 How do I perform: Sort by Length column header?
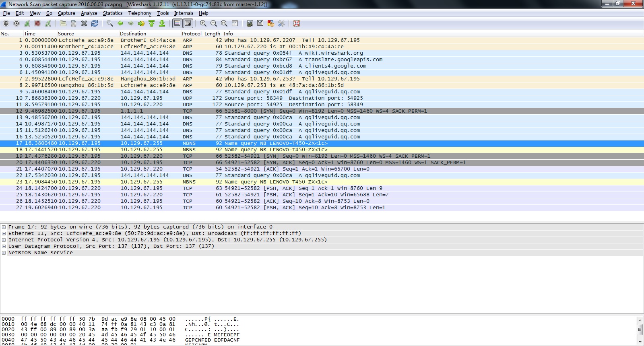(x=212, y=34)
